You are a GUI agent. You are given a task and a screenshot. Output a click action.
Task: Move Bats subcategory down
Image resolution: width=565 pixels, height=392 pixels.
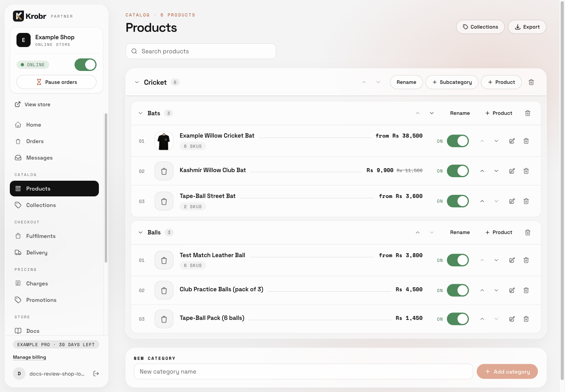432,113
